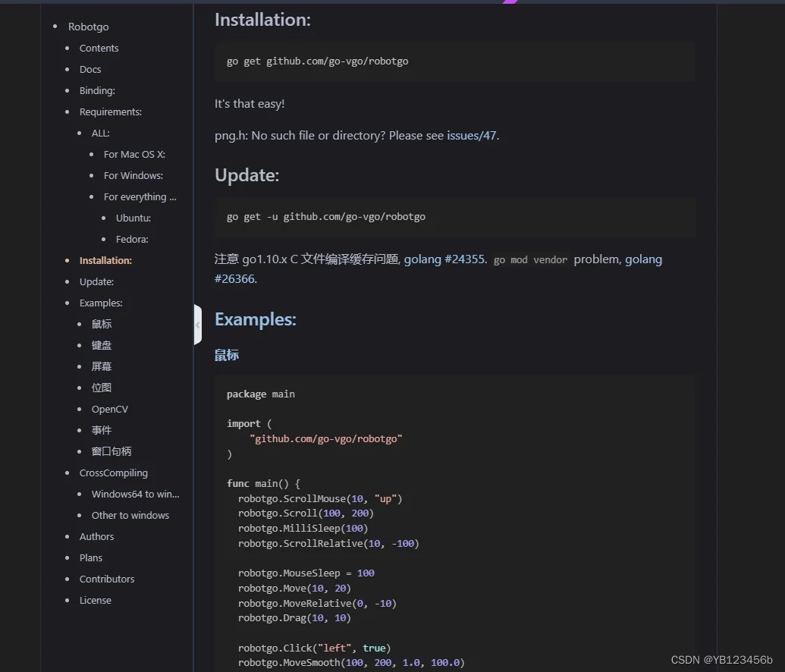
Task: Click the func main() line
Action: pos(263,484)
